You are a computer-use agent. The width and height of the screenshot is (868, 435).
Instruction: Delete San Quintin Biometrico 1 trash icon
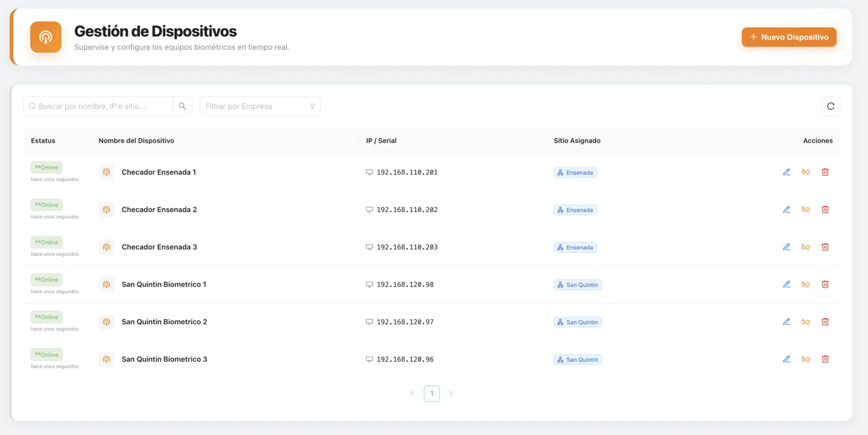tap(825, 284)
